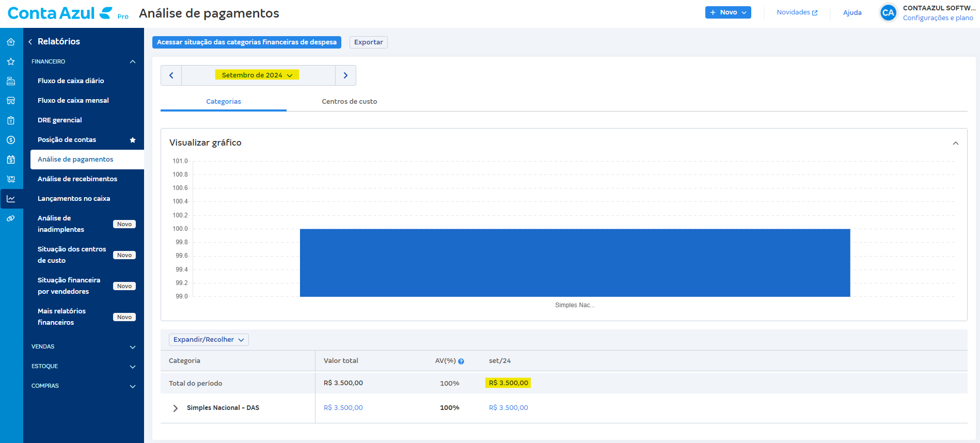Click the cash register sidebar icon

(11, 81)
